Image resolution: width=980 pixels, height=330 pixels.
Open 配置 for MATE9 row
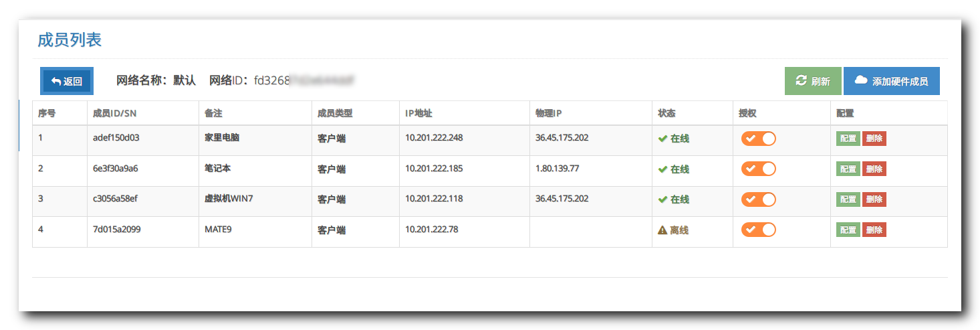848,230
